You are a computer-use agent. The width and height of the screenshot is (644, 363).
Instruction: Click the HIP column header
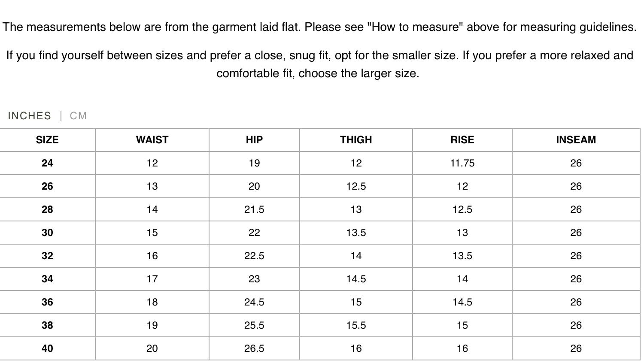click(254, 140)
